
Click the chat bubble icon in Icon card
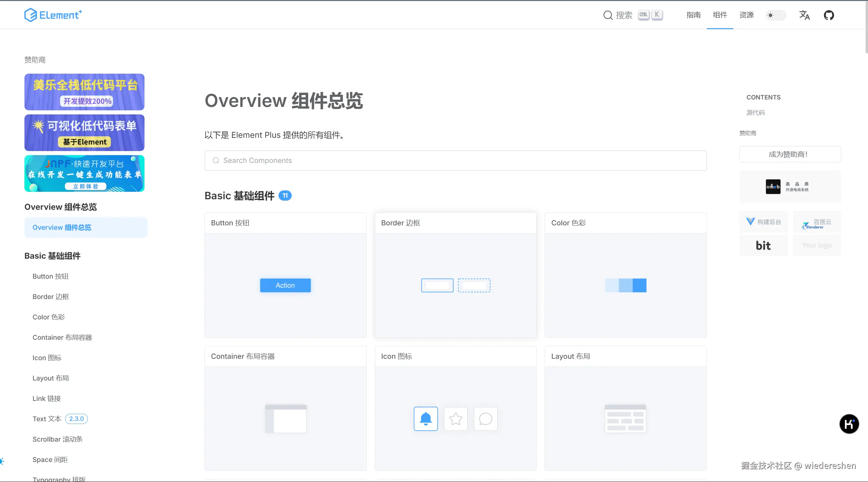pos(485,419)
